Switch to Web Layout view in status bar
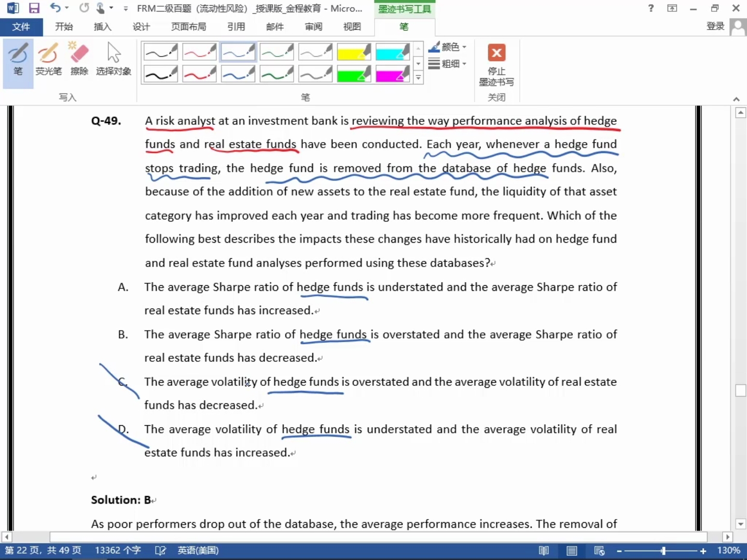 click(x=599, y=551)
